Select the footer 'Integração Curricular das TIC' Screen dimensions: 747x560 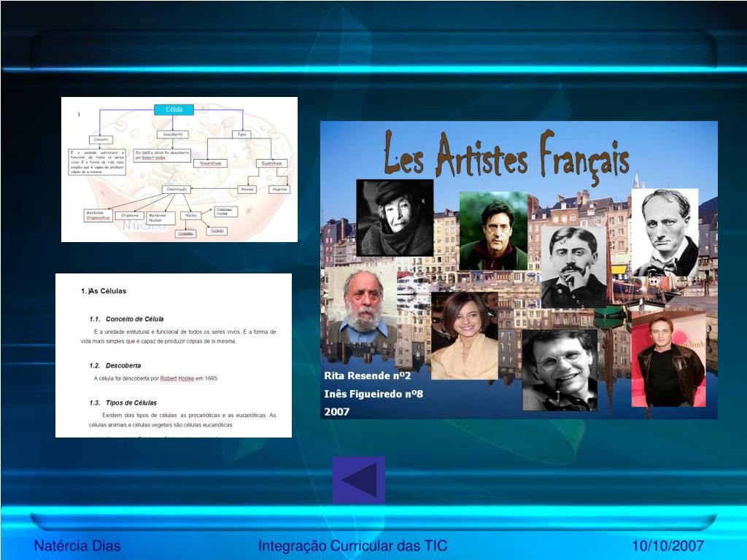(x=352, y=545)
